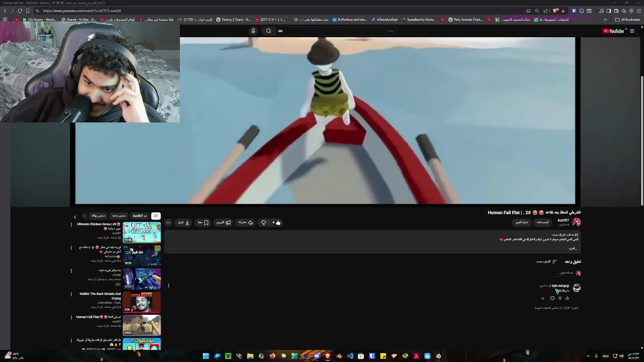644x362 pixels.
Task: Open File Explorer from the taskbar
Action: (x=250, y=356)
